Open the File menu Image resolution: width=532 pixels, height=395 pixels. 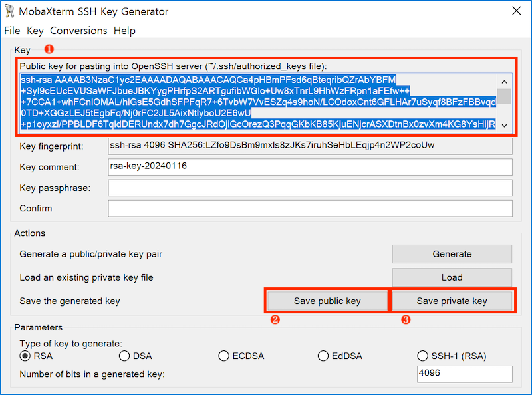pyautogui.click(x=12, y=31)
